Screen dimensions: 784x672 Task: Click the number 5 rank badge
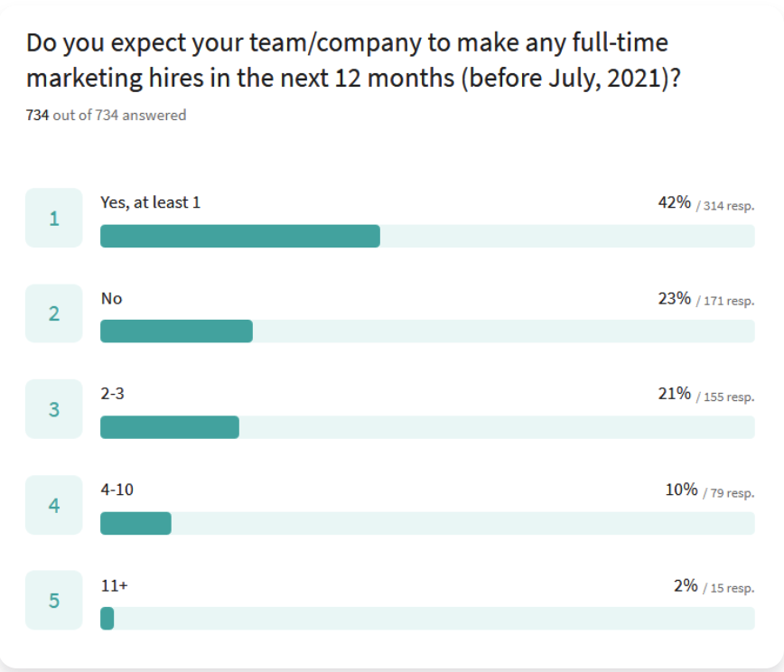[x=54, y=600]
